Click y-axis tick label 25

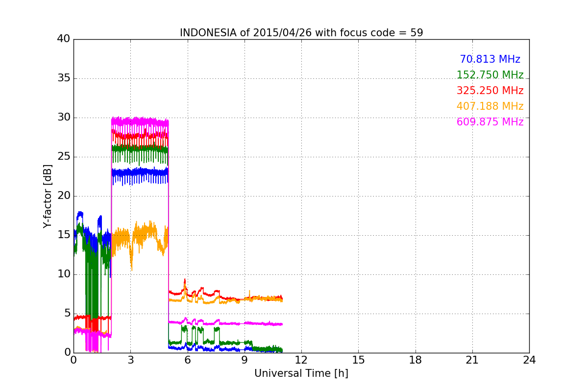click(64, 157)
